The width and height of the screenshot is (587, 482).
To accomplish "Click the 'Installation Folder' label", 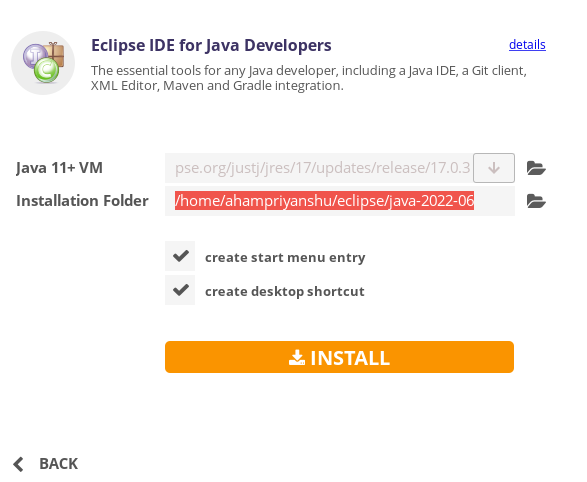I will (x=82, y=201).
